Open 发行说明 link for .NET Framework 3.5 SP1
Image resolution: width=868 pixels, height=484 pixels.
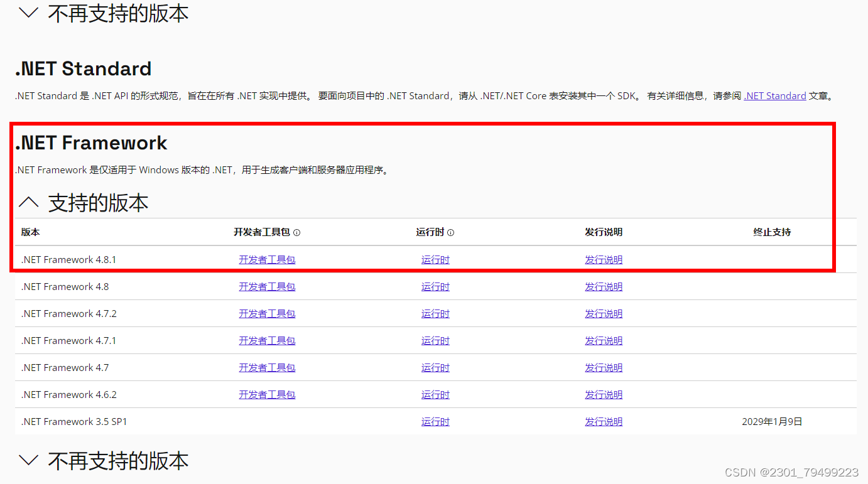(x=604, y=422)
